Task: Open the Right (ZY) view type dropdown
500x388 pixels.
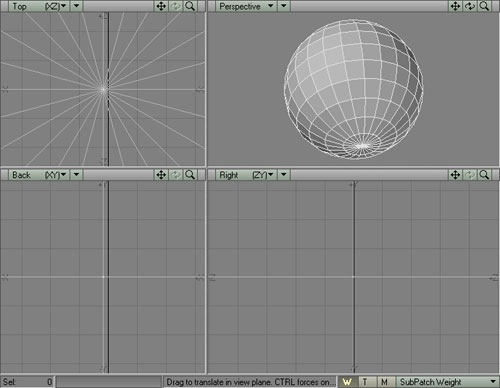Action: click(246, 175)
